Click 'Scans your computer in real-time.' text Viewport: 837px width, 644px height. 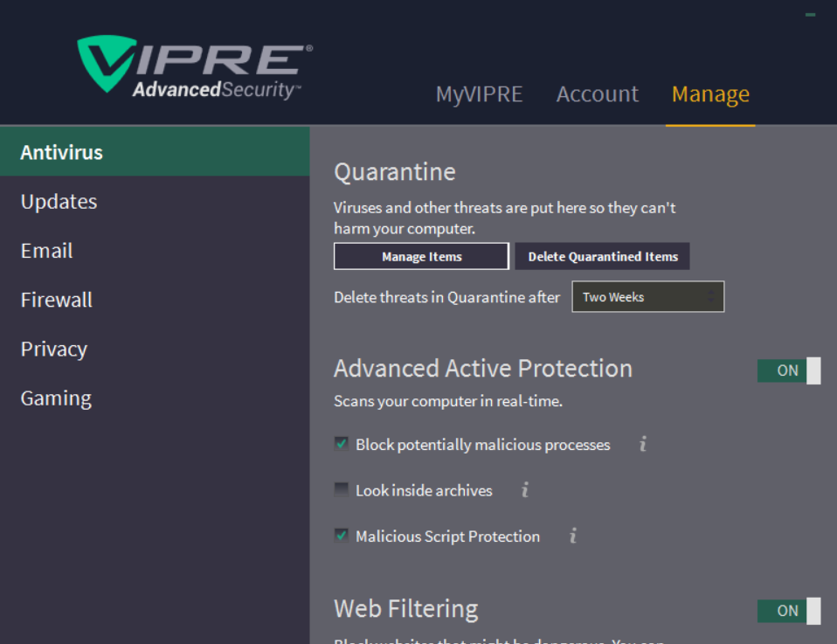448,401
